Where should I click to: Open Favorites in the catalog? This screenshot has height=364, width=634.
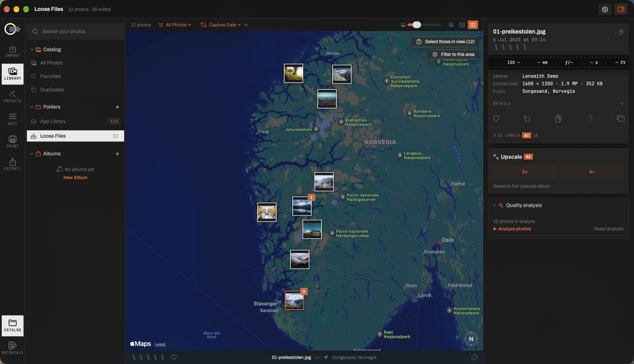pyautogui.click(x=75, y=76)
